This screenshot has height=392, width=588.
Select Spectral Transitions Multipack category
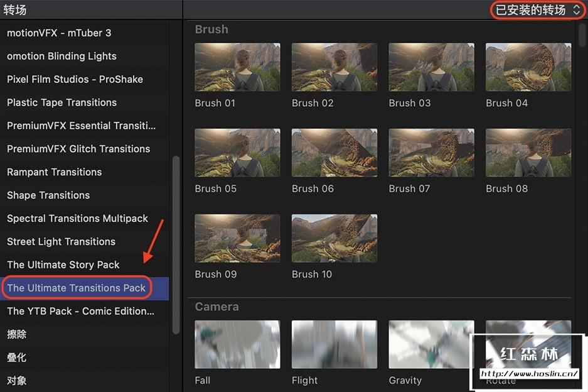pos(84,219)
